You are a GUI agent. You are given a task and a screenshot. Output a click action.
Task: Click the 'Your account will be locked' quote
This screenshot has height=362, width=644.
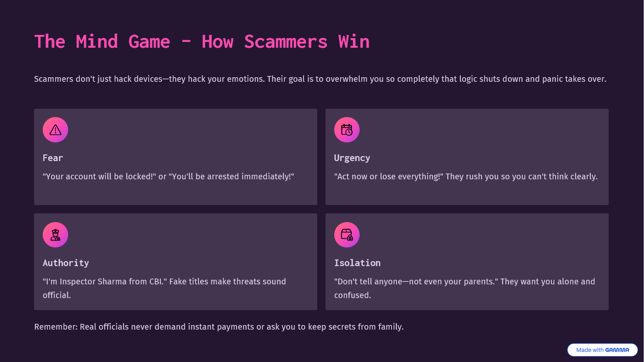point(168,176)
